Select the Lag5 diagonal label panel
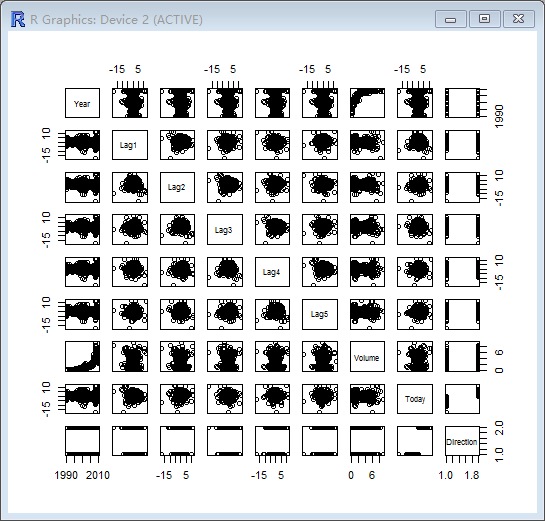The height and width of the screenshot is (521, 545). click(x=320, y=314)
